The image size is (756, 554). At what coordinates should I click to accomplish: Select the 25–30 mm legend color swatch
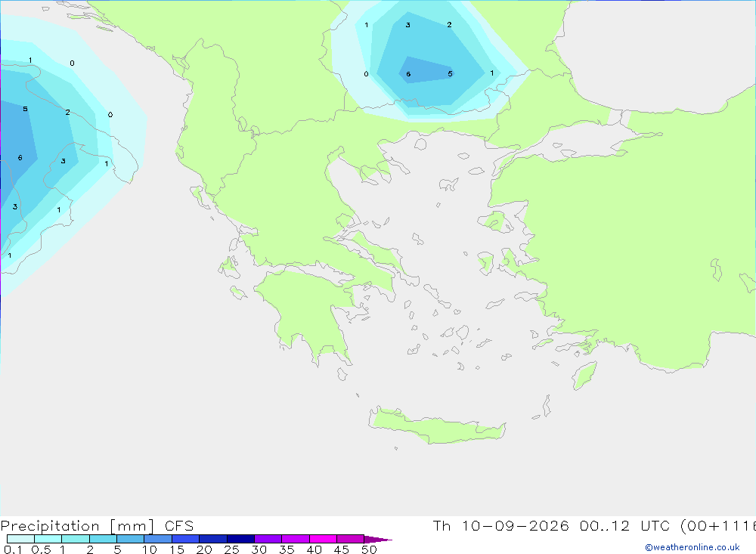pyautogui.click(x=240, y=539)
